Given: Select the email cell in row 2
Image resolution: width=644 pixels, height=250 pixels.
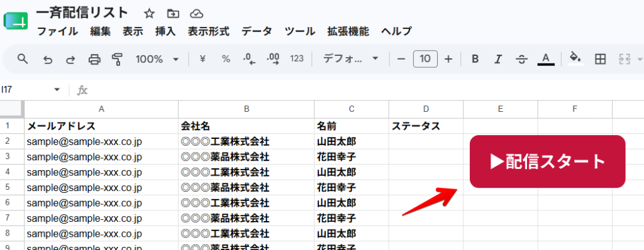Looking at the screenshot, I should 101,141.
